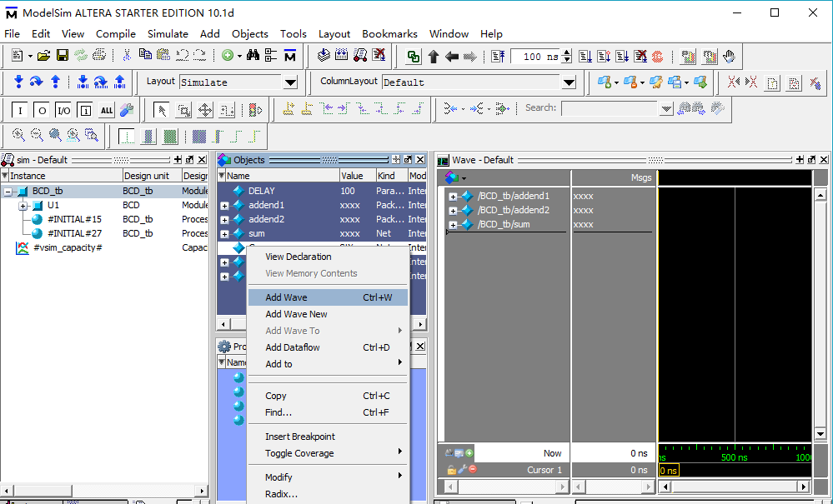
Task: Choose Insert Breakpoint from context menu
Action: [328, 437]
